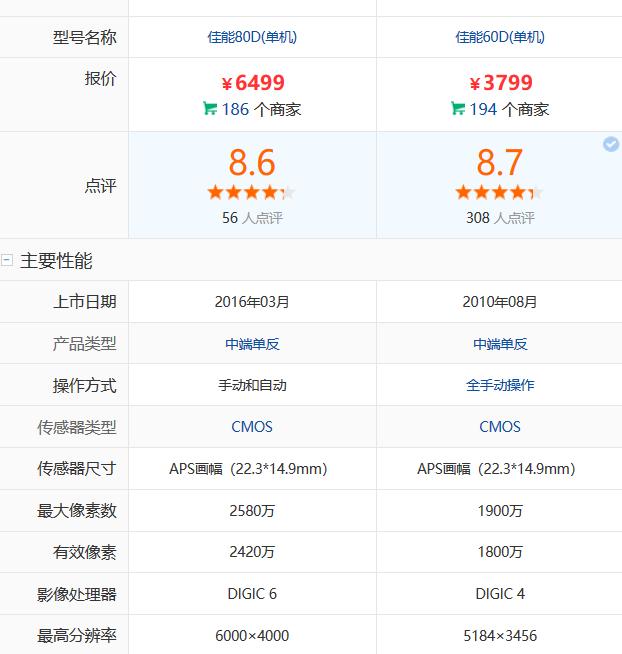Click the 产品类型 row label
Viewport: 622px width, 654px height.
84,344
